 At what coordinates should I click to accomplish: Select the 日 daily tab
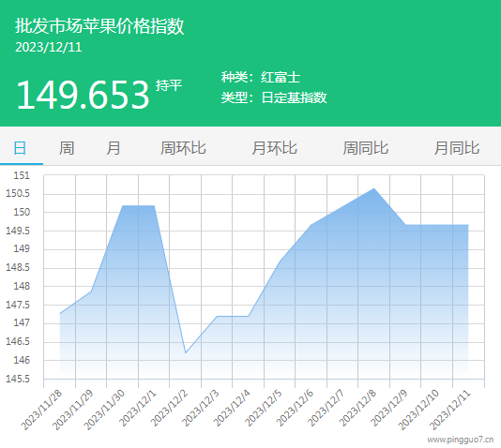[20, 148]
